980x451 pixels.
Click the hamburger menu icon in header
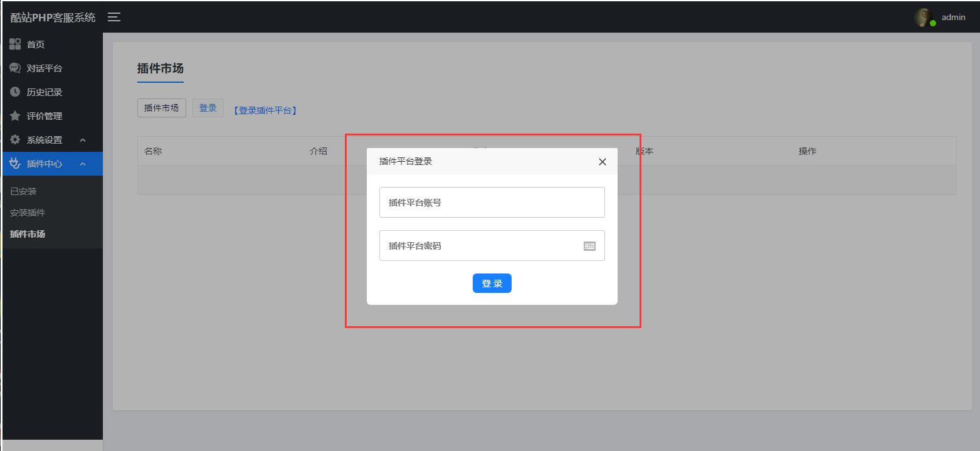(x=114, y=17)
